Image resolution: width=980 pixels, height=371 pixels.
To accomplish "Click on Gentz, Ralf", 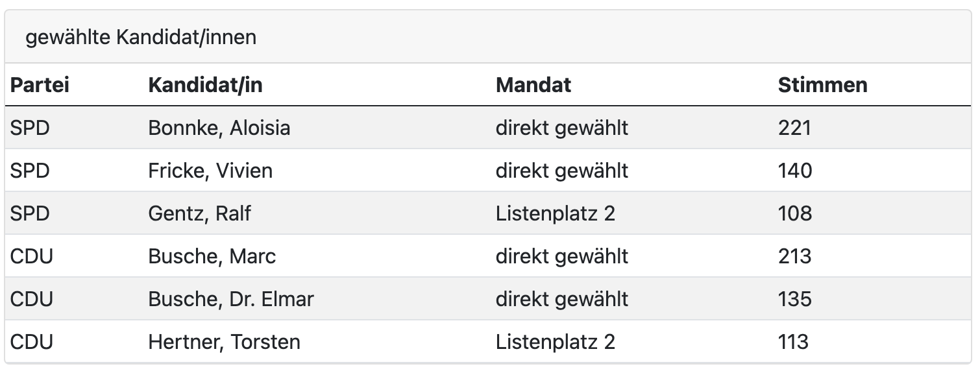I will 199,213.
